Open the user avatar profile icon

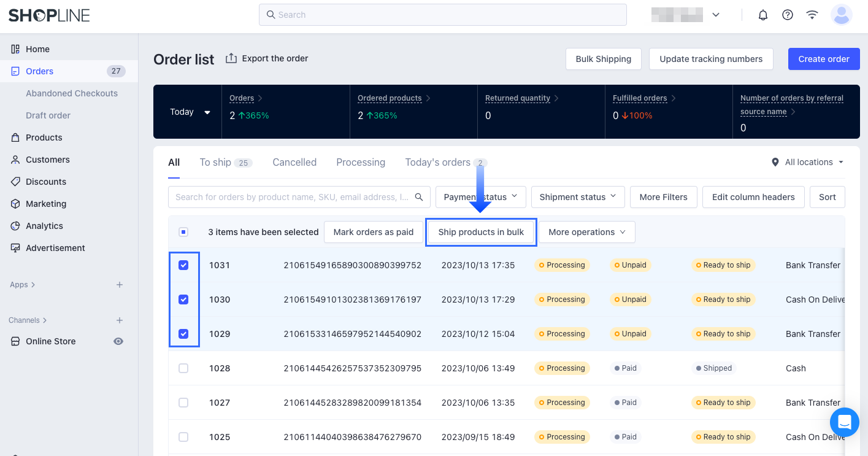tap(841, 15)
